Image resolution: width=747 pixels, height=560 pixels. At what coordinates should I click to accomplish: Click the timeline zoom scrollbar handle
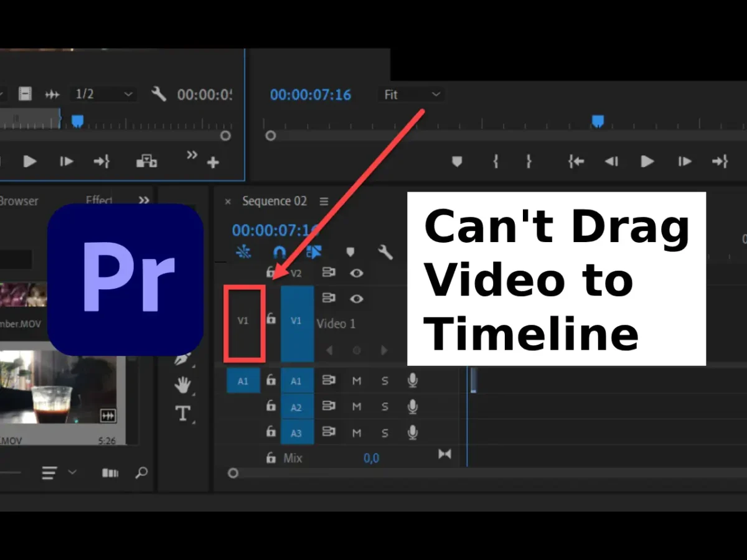coord(233,474)
